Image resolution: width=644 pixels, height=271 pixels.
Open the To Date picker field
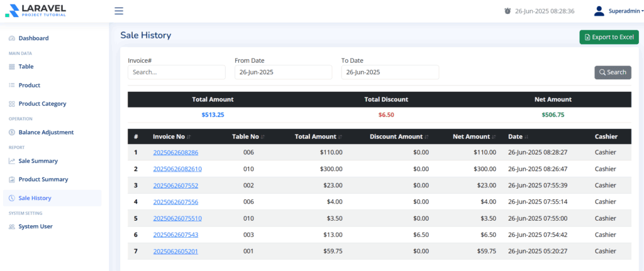pyautogui.click(x=390, y=72)
